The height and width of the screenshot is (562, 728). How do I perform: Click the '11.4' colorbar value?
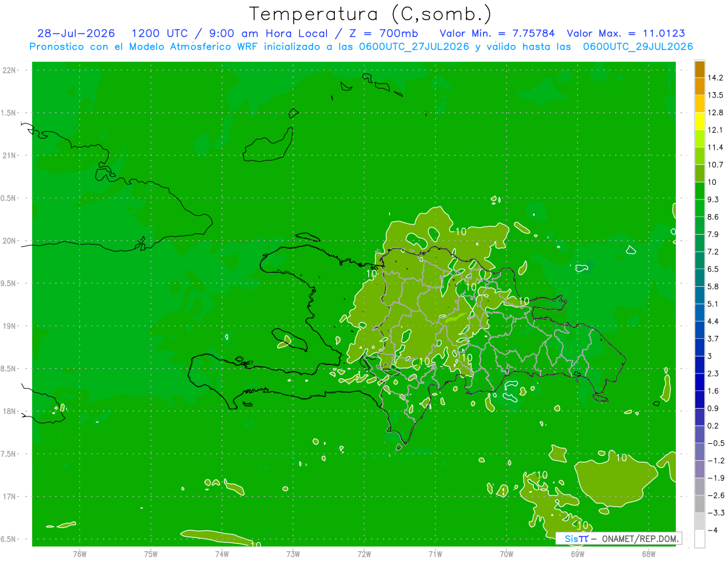(716, 147)
